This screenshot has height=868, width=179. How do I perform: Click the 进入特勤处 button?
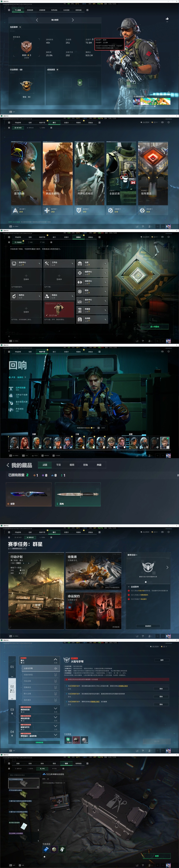point(155,326)
